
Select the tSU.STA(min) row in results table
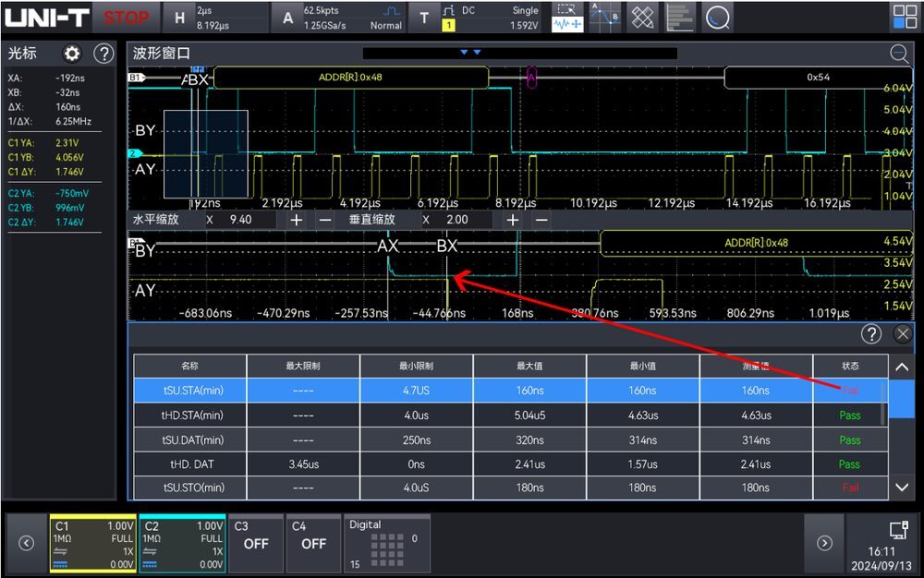click(510, 391)
